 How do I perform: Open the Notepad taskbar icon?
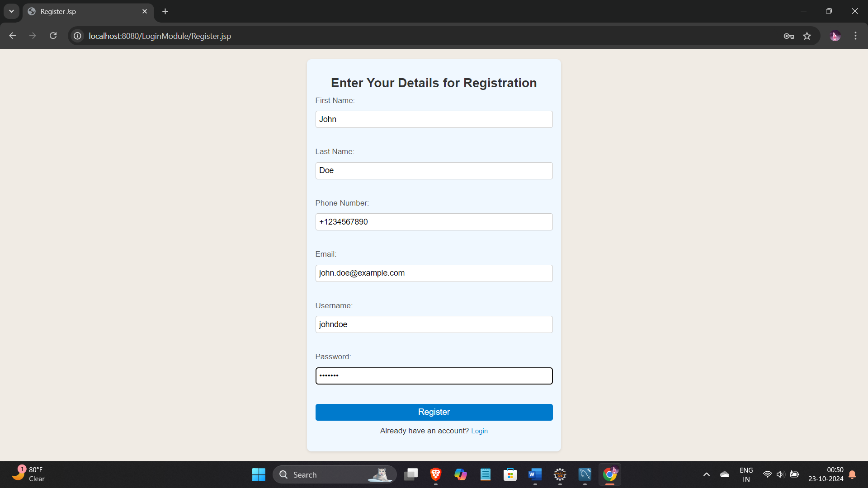click(486, 474)
